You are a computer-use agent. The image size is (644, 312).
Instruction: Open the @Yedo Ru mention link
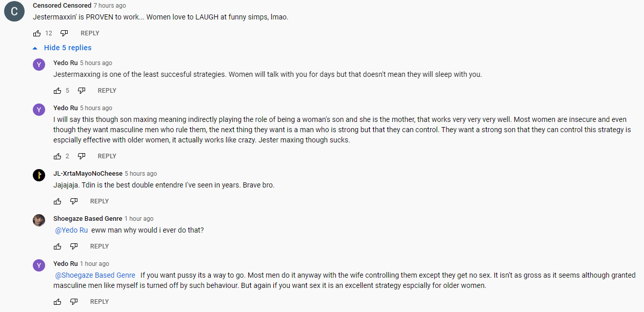click(x=71, y=230)
